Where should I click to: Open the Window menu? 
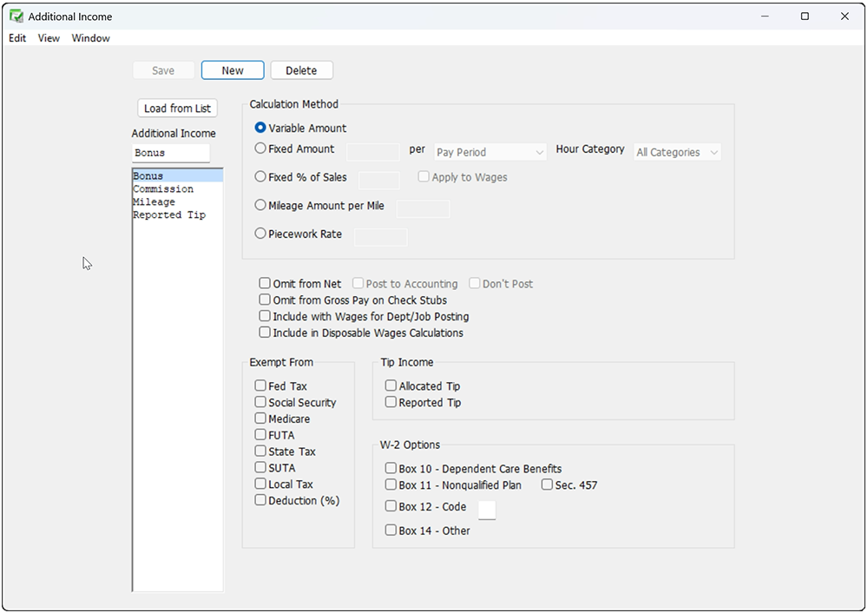91,38
